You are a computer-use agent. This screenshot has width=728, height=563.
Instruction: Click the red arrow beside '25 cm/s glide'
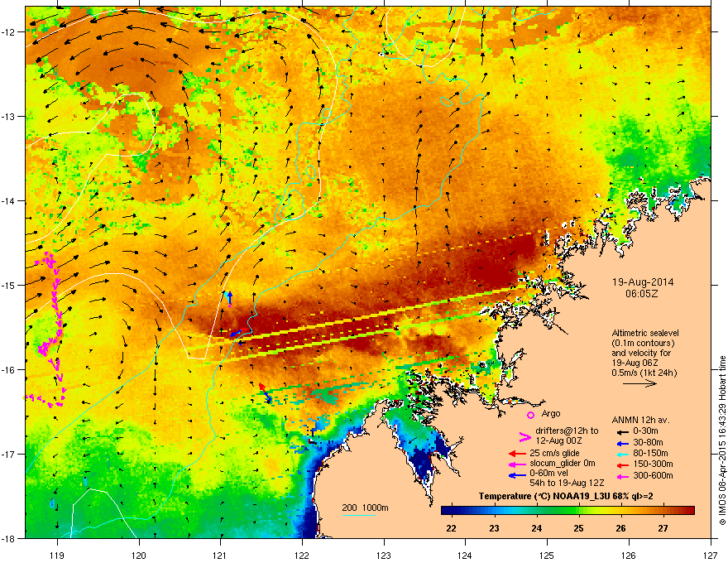[x=517, y=454]
